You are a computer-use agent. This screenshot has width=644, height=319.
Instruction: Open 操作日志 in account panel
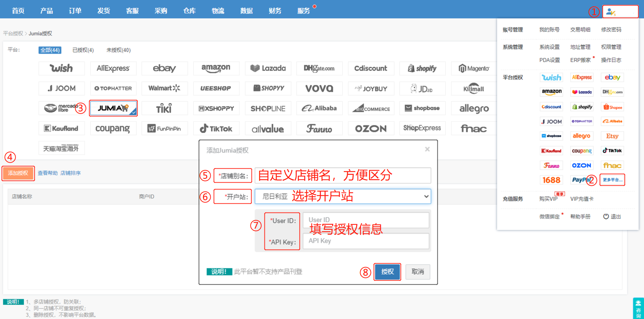click(611, 60)
